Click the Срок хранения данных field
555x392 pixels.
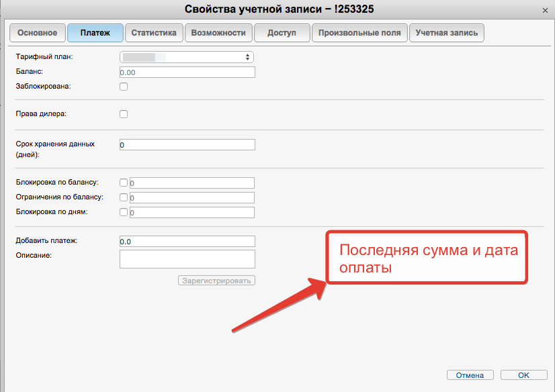click(187, 145)
